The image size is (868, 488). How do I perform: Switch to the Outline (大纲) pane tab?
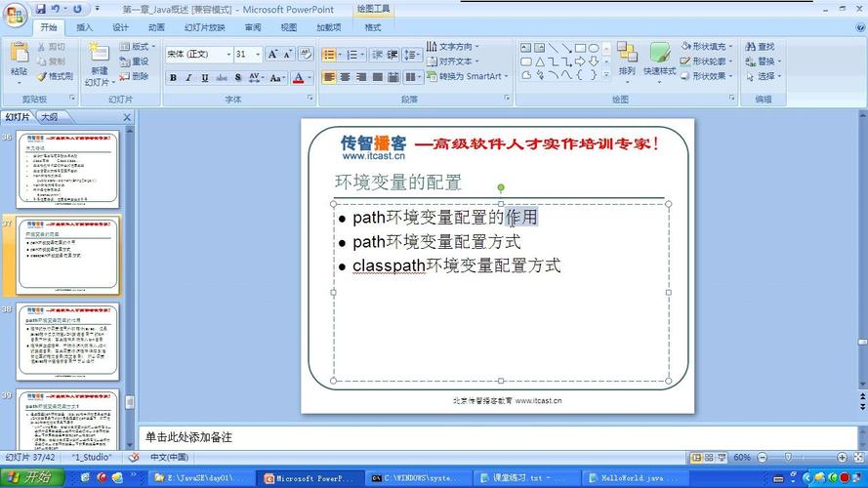49,117
